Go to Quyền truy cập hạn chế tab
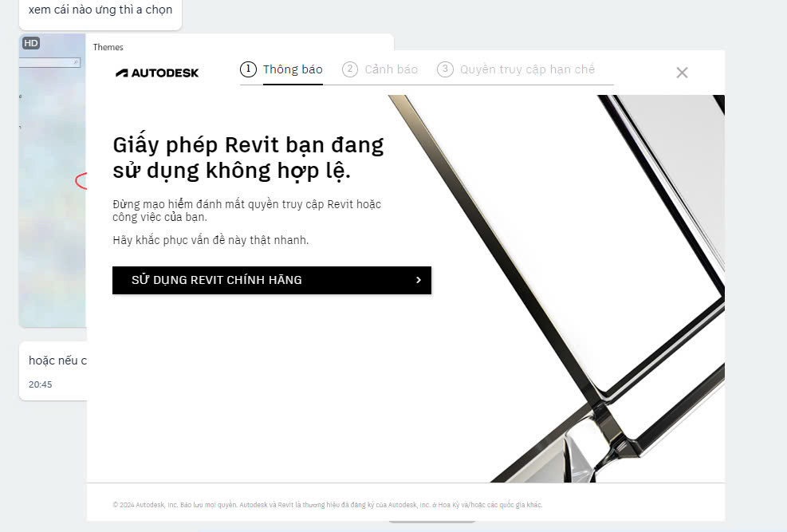787x532 pixels. point(527,69)
